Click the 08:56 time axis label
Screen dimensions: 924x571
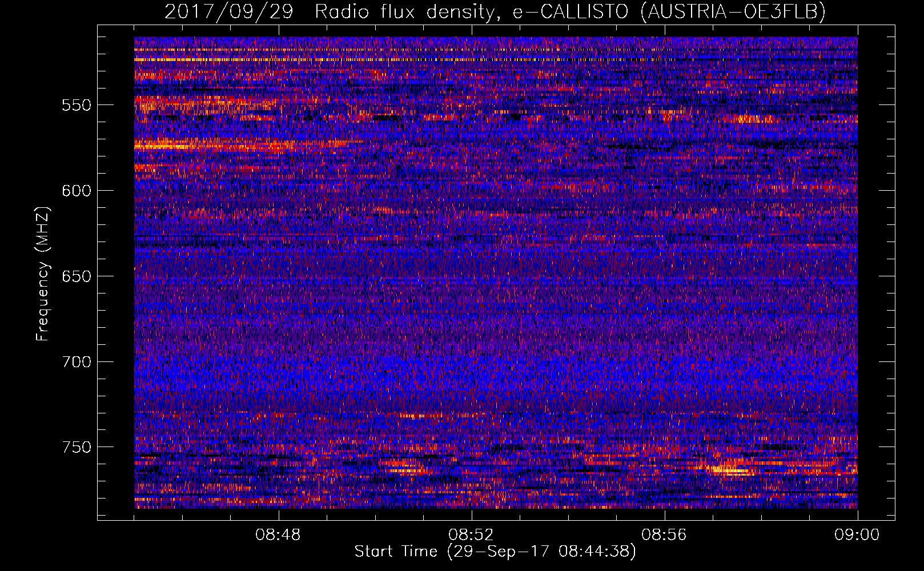click(x=665, y=535)
